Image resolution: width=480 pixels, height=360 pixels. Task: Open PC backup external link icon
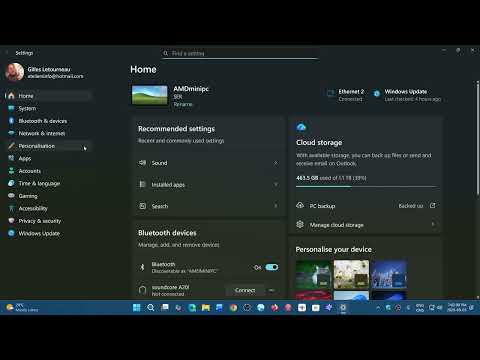click(x=432, y=205)
